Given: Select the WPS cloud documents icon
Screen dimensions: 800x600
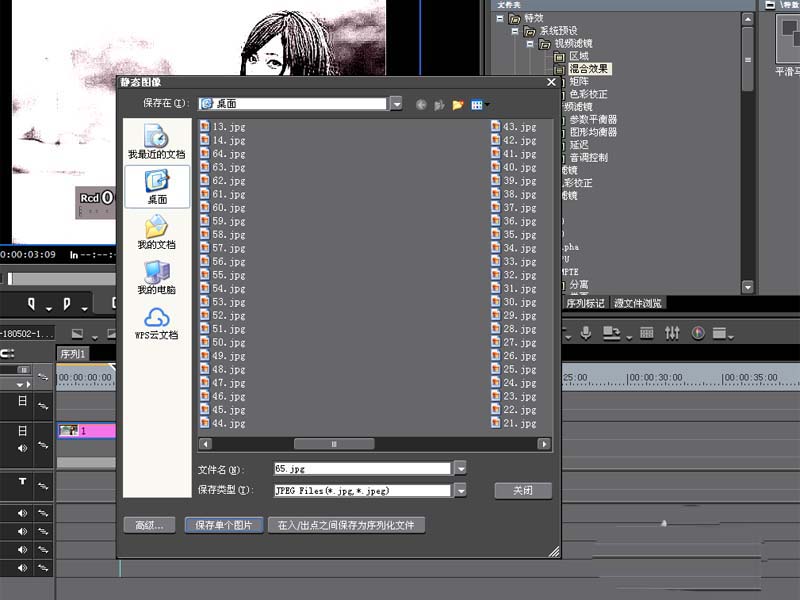Looking at the screenshot, I should click(156, 323).
